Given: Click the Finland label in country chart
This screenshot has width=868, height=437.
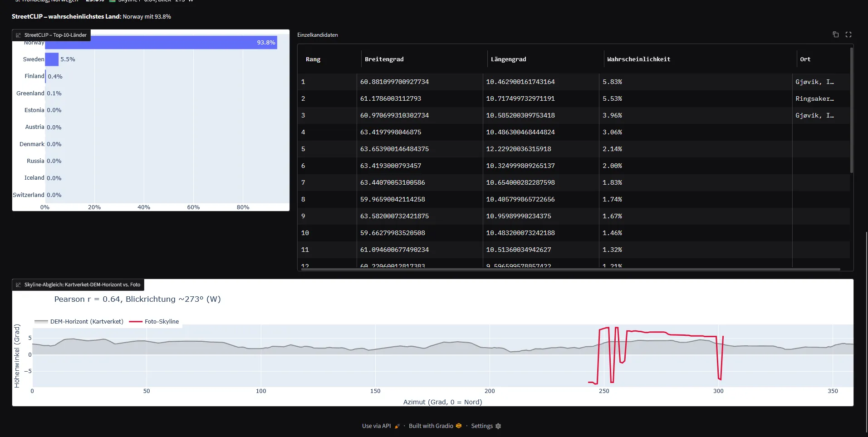Looking at the screenshot, I should 34,76.
